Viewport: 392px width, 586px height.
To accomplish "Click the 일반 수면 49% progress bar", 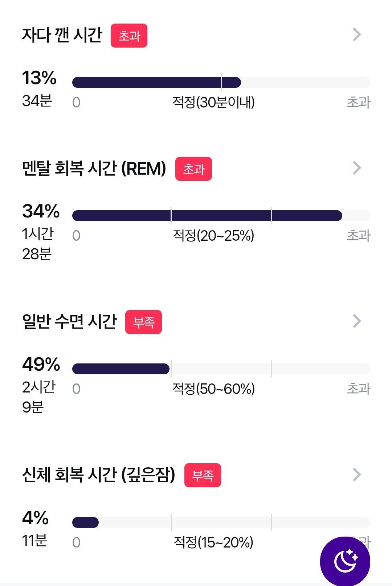I will click(221, 369).
